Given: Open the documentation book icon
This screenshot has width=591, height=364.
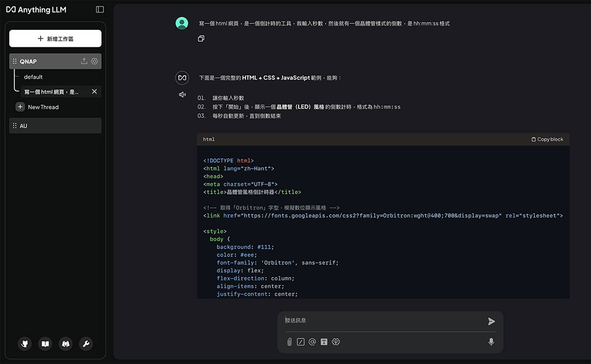Looking at the screenshot, I should point(45,344).
